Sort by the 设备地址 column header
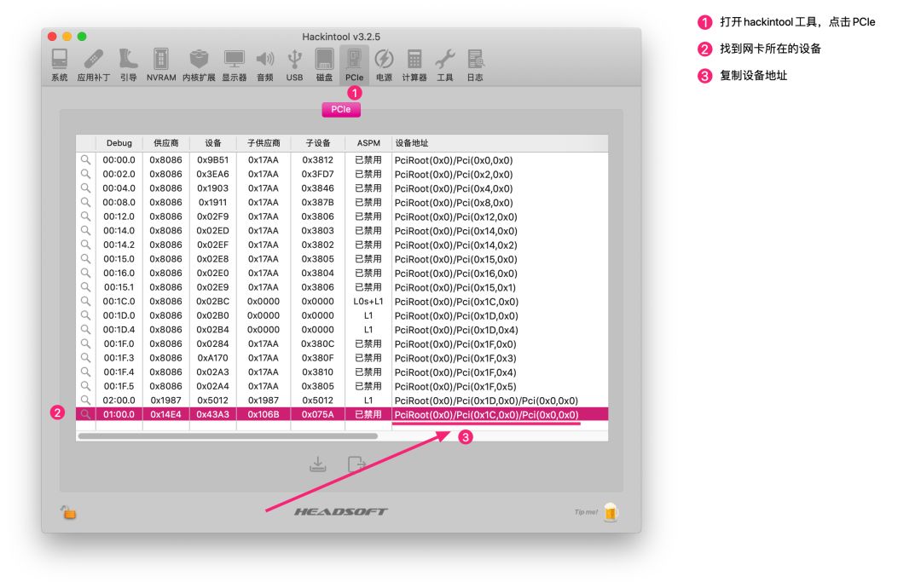Image resolution: width=921 pixels, height=588 pixels. tap(500, 143)
